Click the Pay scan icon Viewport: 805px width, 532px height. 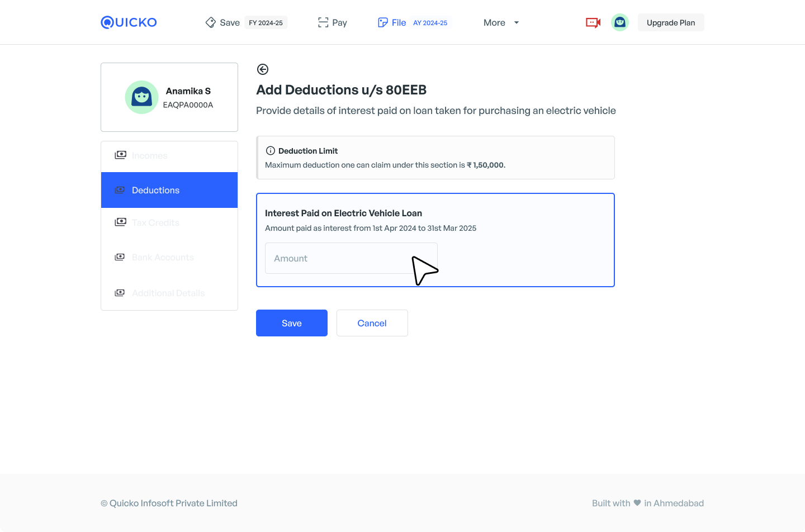[323, 22]
